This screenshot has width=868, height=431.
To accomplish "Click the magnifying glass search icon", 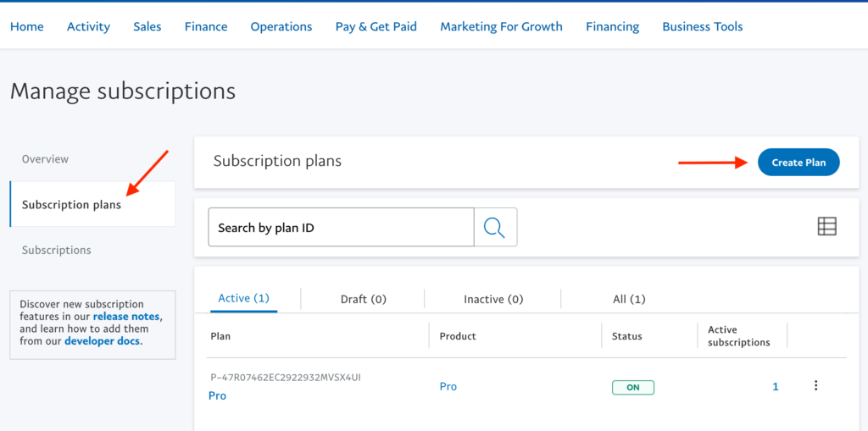I will (495, 227).
